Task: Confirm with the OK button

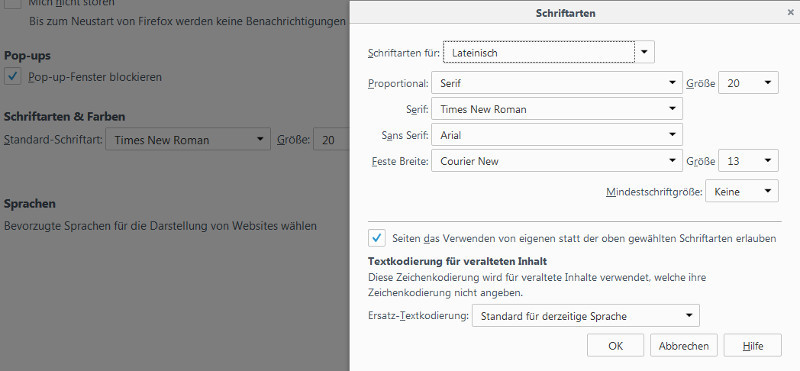Action: tap(615, 345)
